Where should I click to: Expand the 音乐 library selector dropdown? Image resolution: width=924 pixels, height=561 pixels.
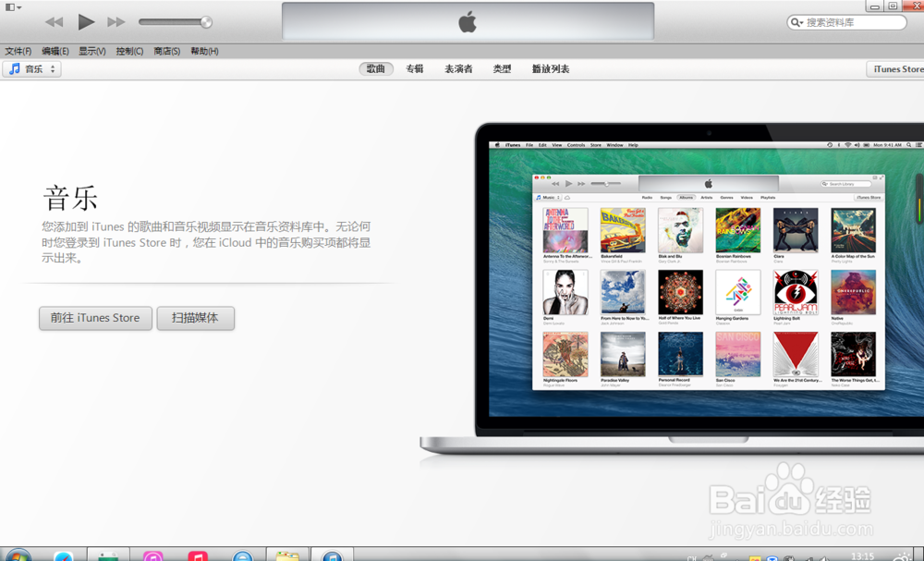pos(31,69)
